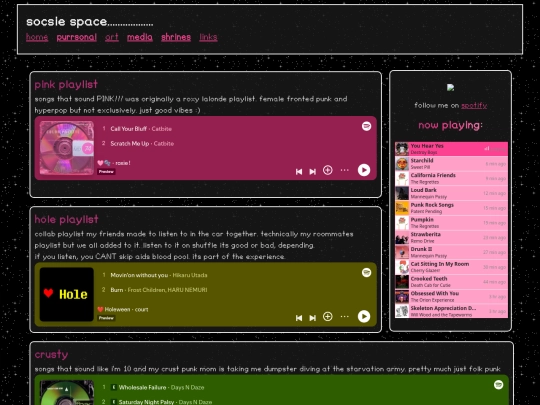Click the pink playlist heading
The height and width of the screenshot is (405, 540).
(66, 84)
